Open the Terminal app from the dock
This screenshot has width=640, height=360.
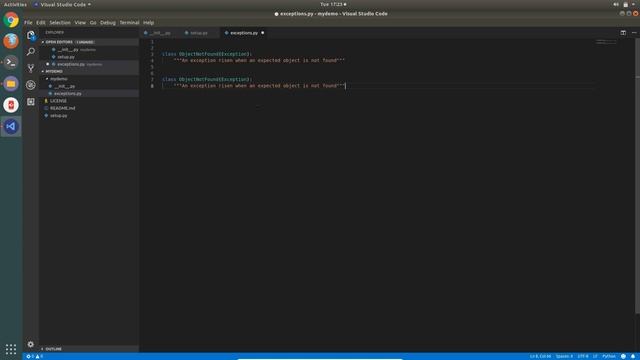(11, 62)
